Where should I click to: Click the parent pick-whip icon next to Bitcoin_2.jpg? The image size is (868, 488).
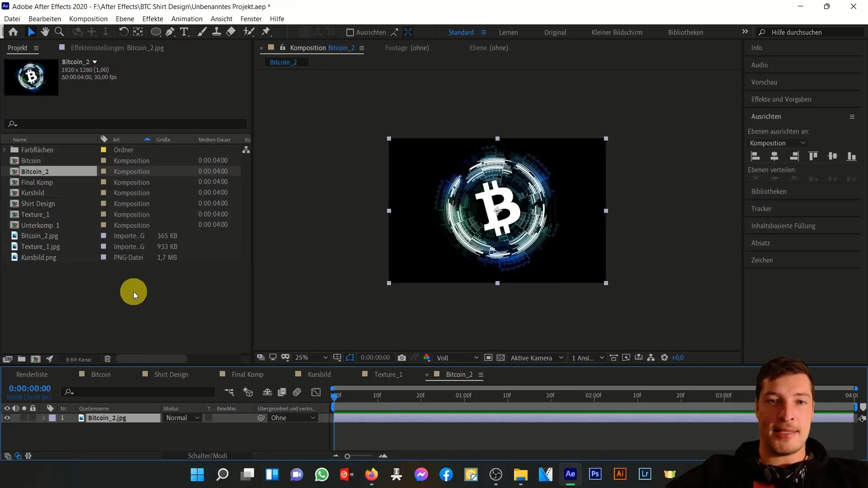tap(261, 418)
